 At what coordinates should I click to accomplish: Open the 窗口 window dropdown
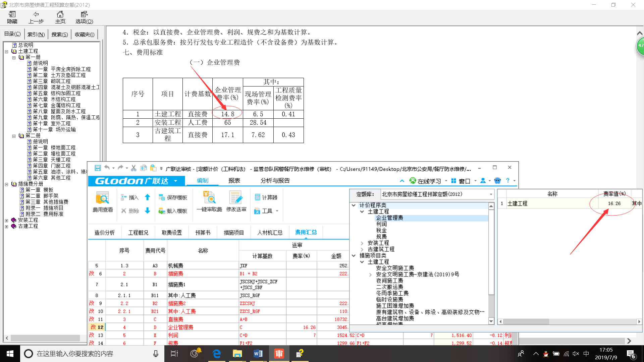[x=464, y=181]
